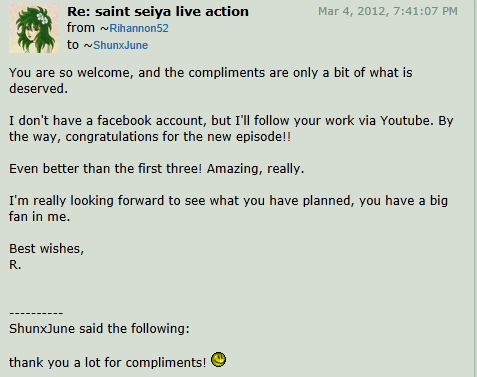Click the tilde symbol before ShunxJune
The width and height of the screenshot is (477, 377).
coord(88,46)
